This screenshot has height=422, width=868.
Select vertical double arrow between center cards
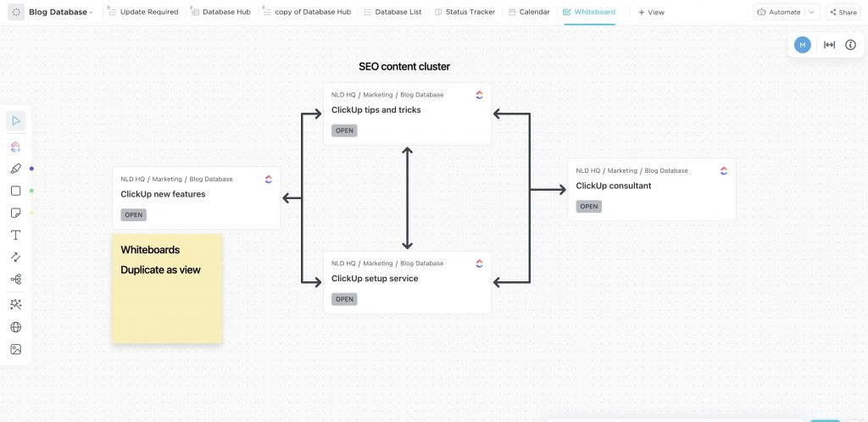[408, 198]
